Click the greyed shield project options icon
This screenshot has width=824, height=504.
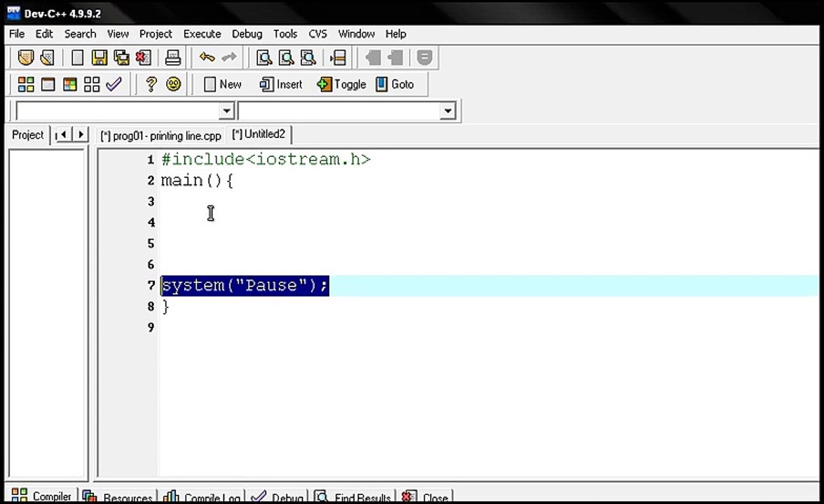(x=425, y=57)
